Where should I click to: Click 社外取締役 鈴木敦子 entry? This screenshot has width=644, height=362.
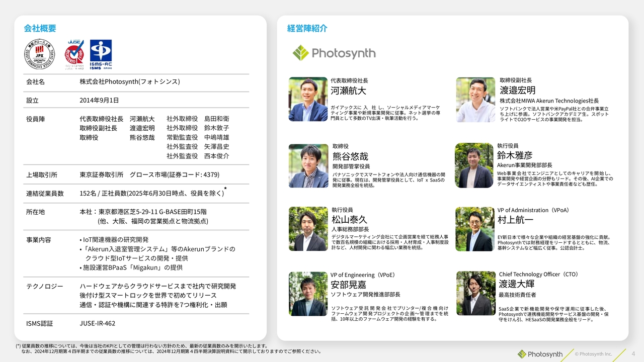pyautogui.click(x=198, y=128)
